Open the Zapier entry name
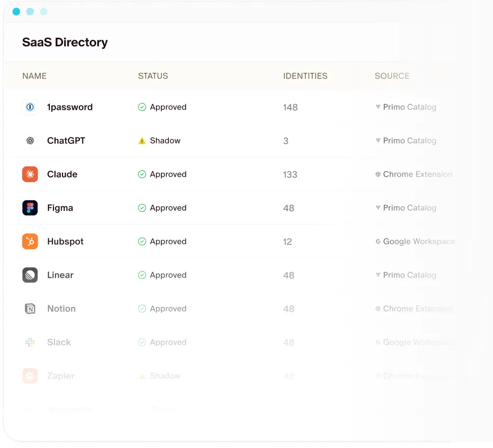 pyautogui.click(x=61, y=376)
